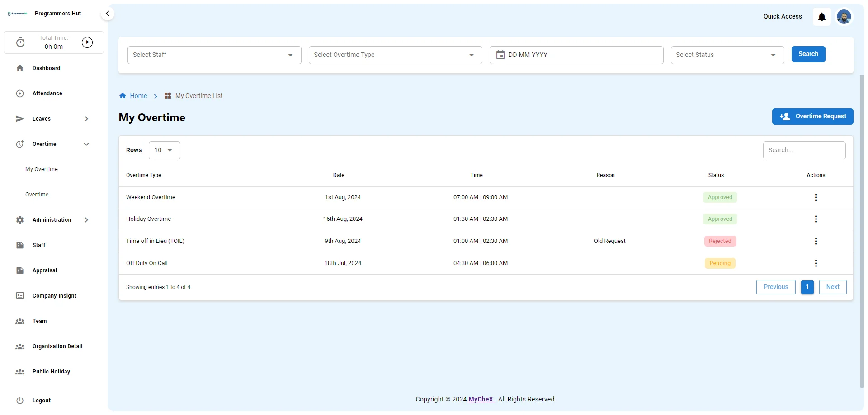Screen dimensions: 868x415
Task: Change the Rows per page dropdown
Action: pyautogui.click(x=164, y=150)
